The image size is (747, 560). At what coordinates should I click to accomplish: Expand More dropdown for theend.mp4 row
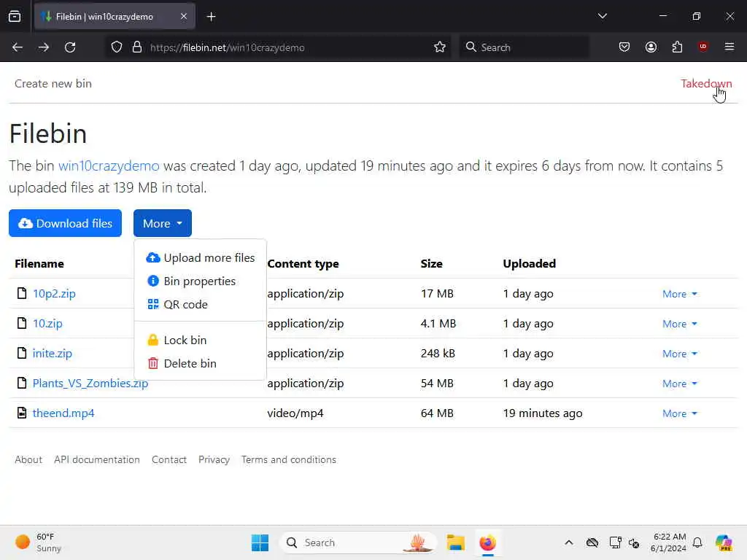(680, 413)
